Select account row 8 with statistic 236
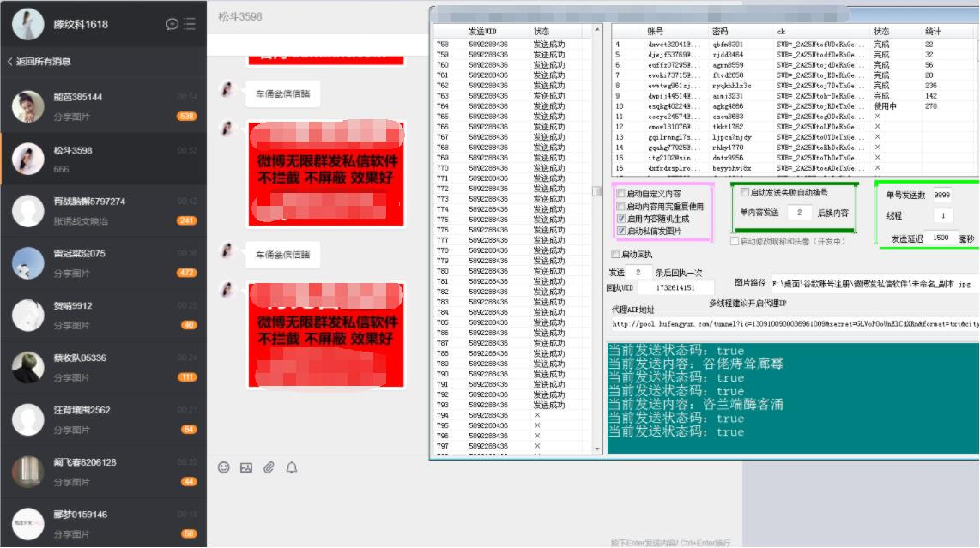The height and width of the screenshot is (548, 980). coord(794,86)
